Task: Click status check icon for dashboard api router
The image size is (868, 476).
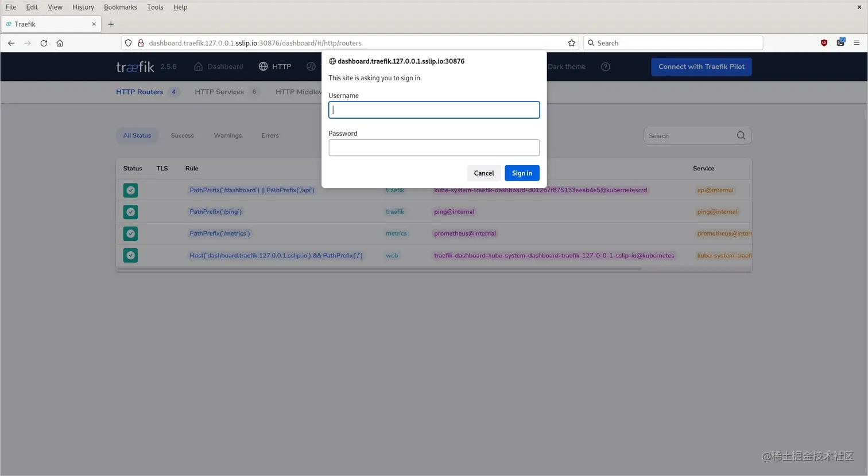Action: tap(131, 190)
